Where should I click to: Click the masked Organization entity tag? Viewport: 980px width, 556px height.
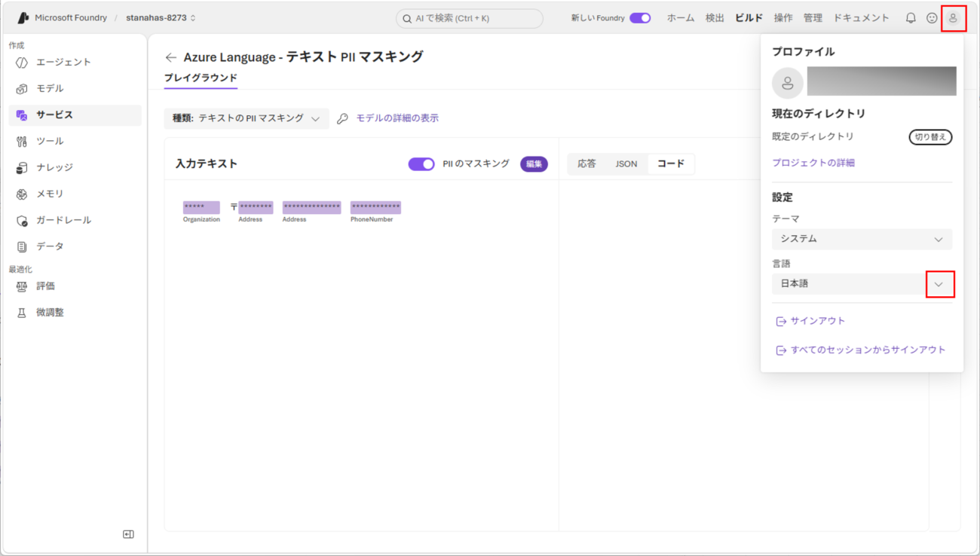click(x=201, y=207)
